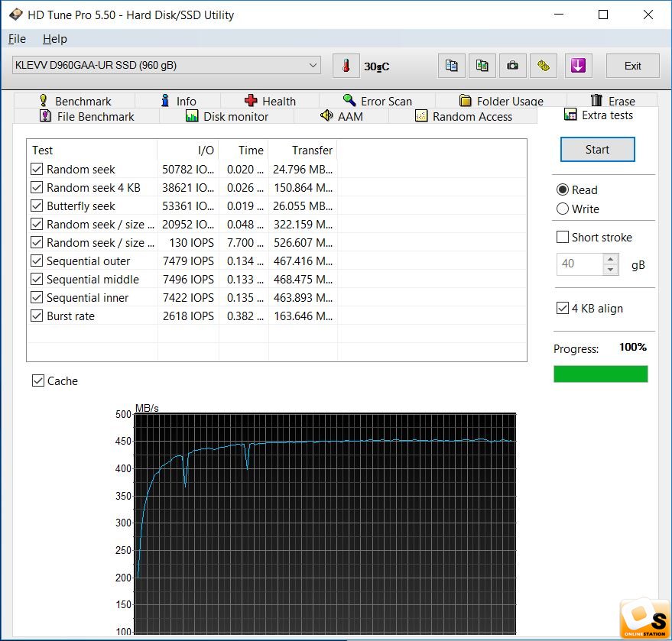Switch to the Random Access tab
This screenshot has height=641, width=672.
pos(463,116)
